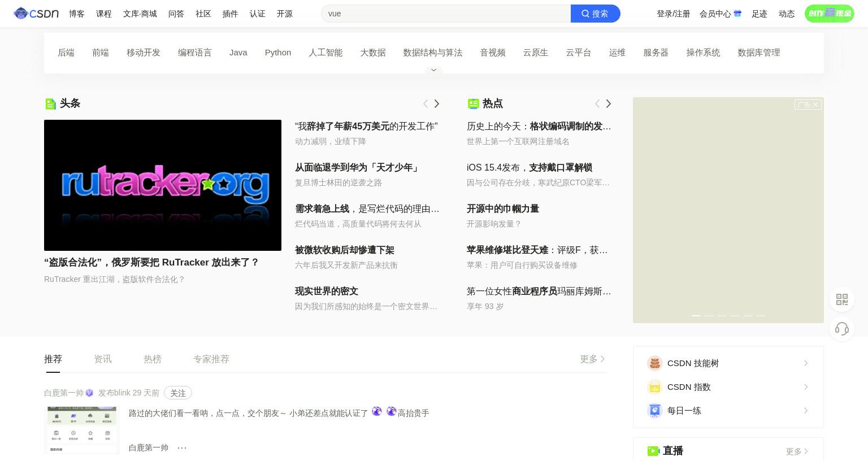The height and width of the screenshot is (461, 868).
Task: Click the CSDN logo
Action: point(36,13)
